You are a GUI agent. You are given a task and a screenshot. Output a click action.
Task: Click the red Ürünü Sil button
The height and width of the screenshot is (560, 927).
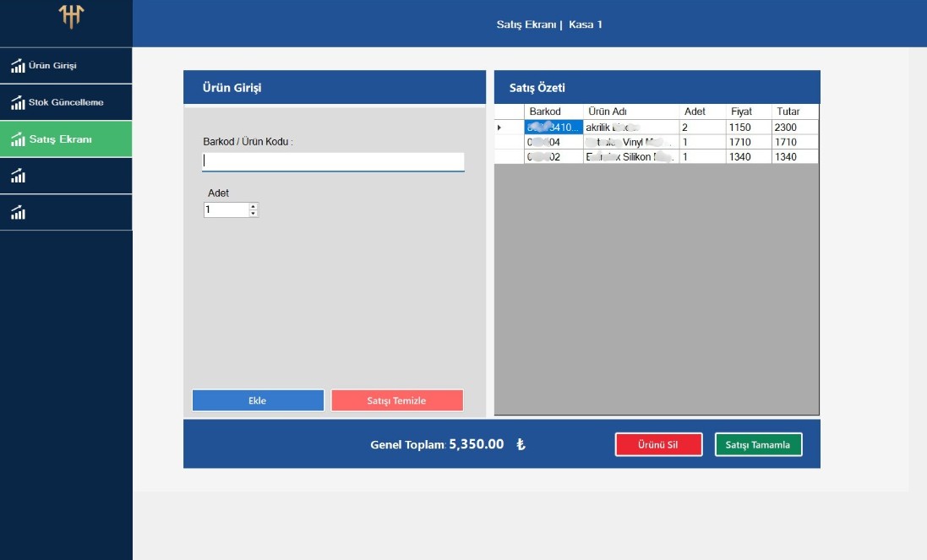click(658, 445)
